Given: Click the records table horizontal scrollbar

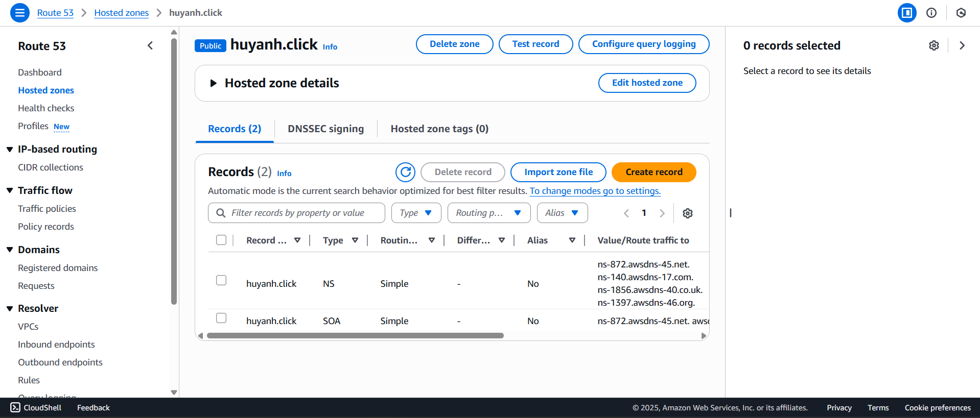Looking at the screenshot, I should (355, 336).
